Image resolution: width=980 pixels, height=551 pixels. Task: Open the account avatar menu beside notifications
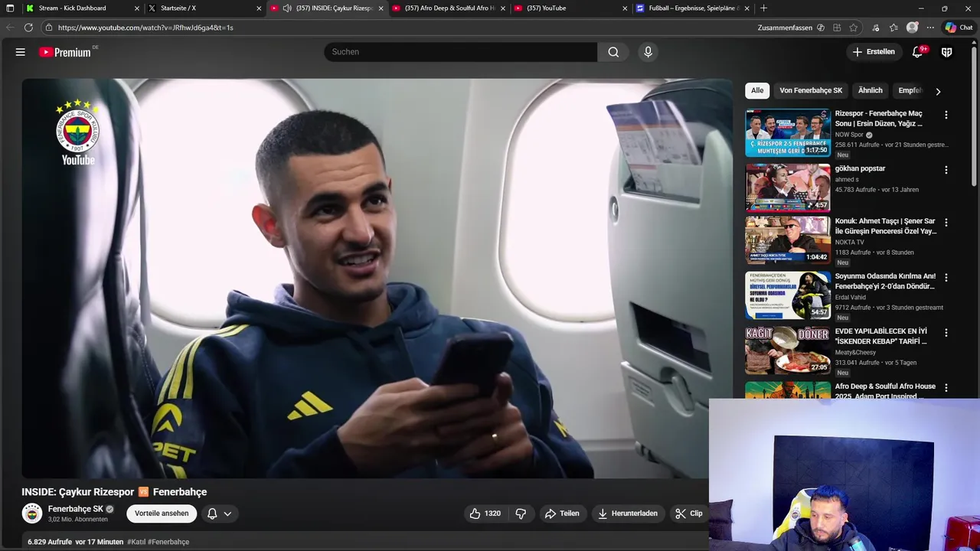947,52
